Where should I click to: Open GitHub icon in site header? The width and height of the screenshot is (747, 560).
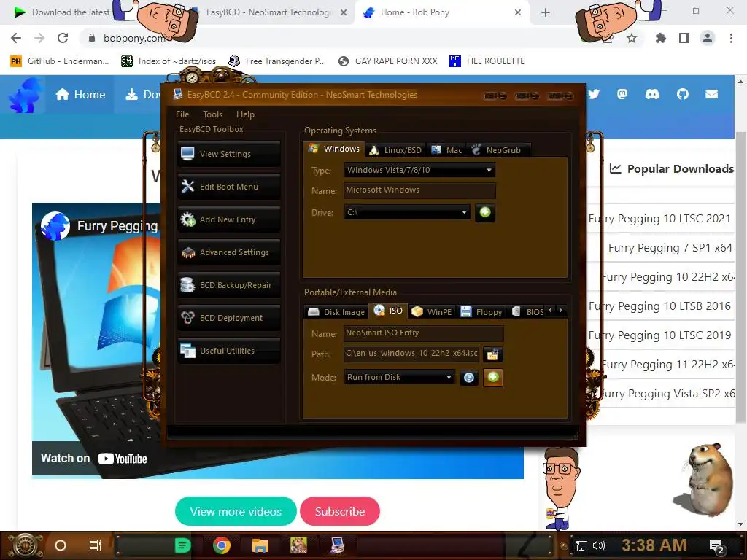(x=682, y=94)
